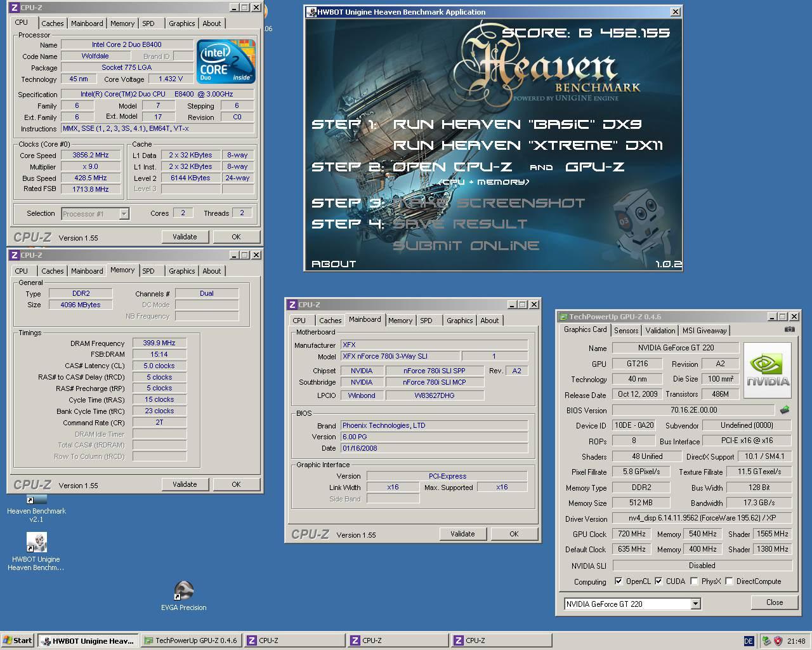Open the Heaven Benchmark v2.1 desktop shortcut

36,508
